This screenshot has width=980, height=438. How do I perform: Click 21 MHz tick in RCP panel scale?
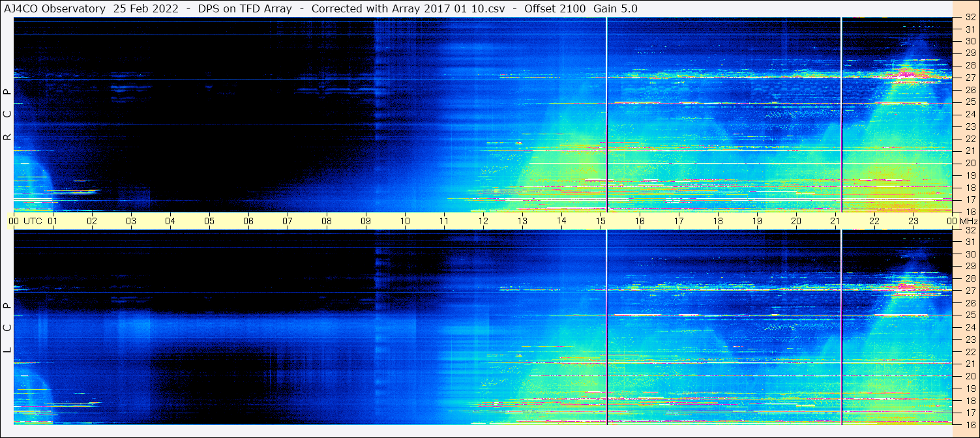tap(970, 151)
